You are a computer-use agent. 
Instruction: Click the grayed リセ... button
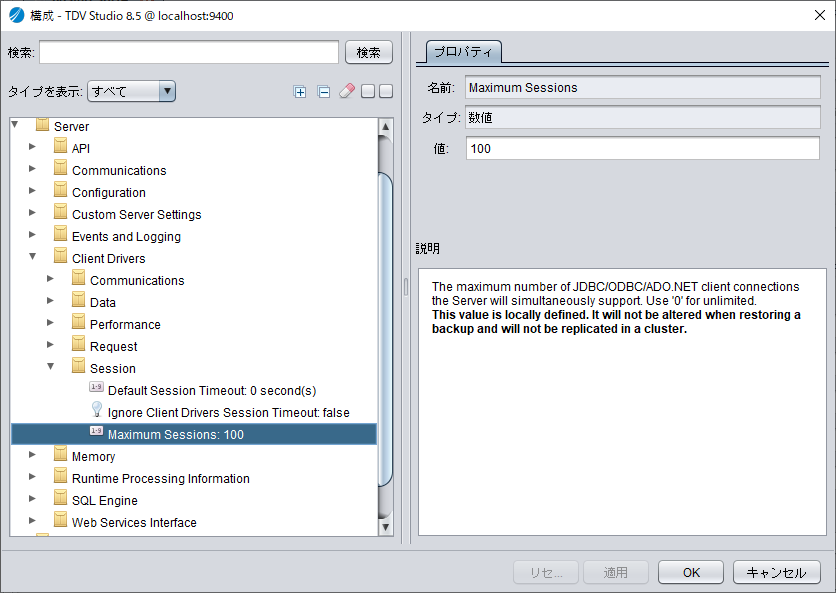546,572
